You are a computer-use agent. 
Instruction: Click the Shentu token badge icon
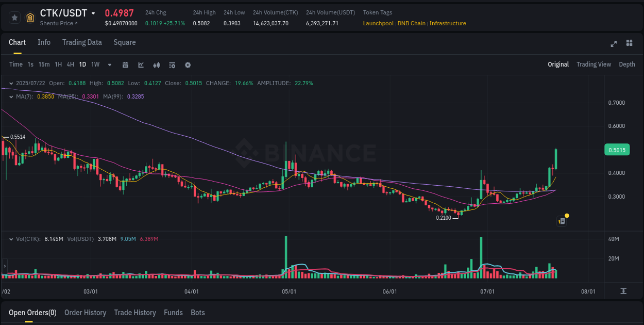(30, 17)
